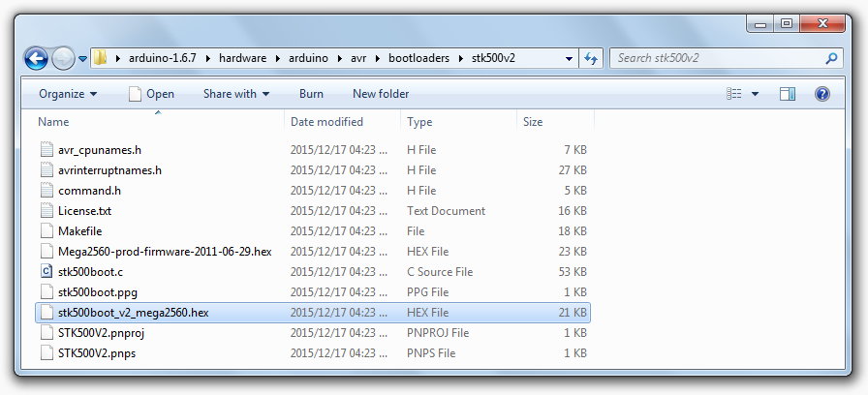
Task: Click the Open toolbar button
Action: coord(151,94)
